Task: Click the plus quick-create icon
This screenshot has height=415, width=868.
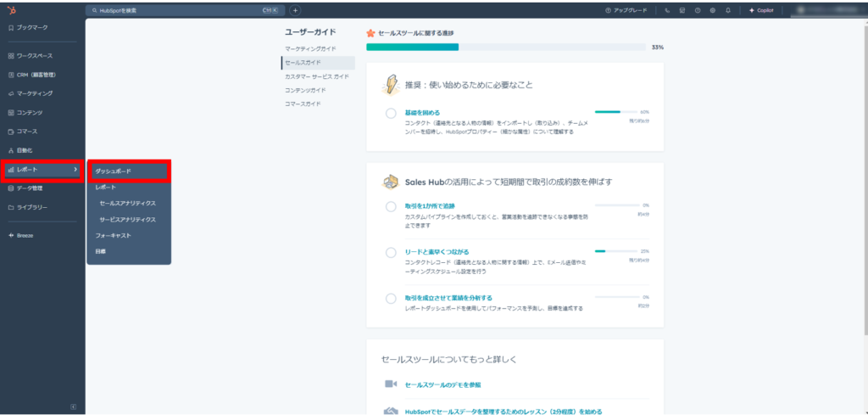Action: click(295, 10)
